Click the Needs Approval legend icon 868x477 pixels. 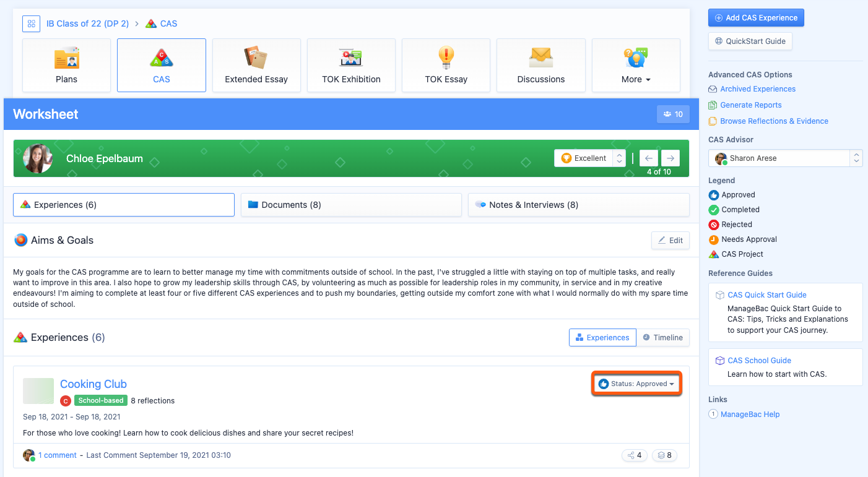tap(714, 239)
